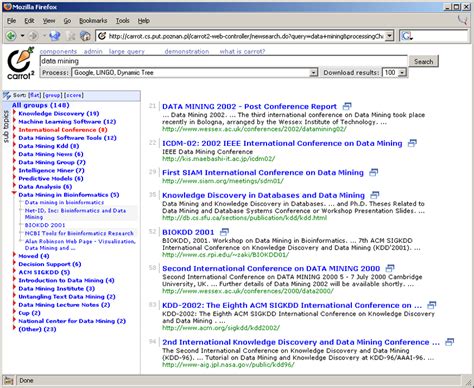The height and width of the screenshot is (388, 474).
Task: Select ACM SIGKDD (5) group
Action: pyautogui.click(x=44, y=272)
